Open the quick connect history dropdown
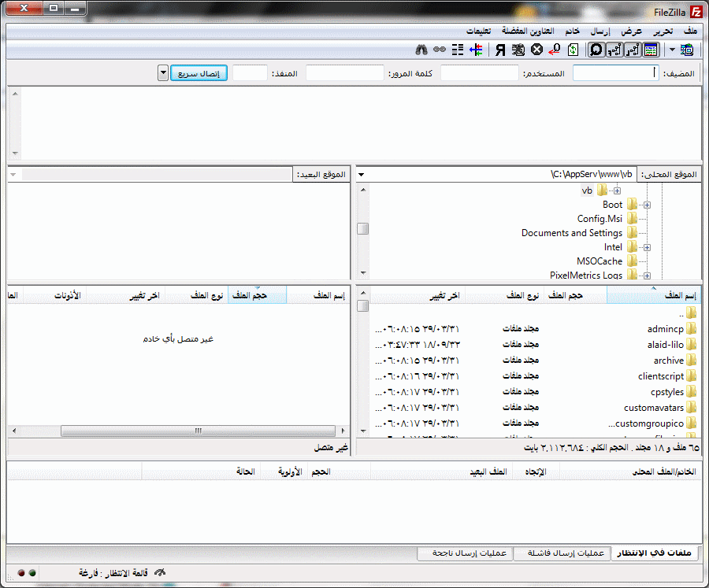 [x=163, y=73]
